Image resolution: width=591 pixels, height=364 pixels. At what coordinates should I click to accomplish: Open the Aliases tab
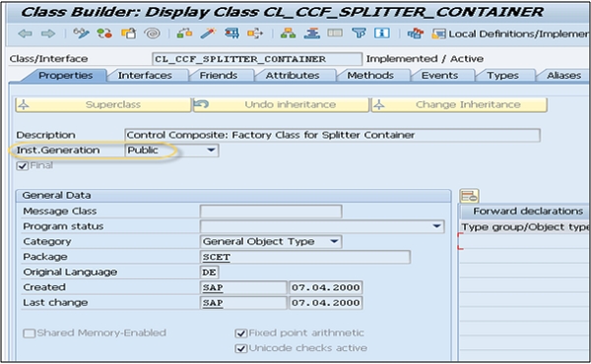tap(563, 76)
